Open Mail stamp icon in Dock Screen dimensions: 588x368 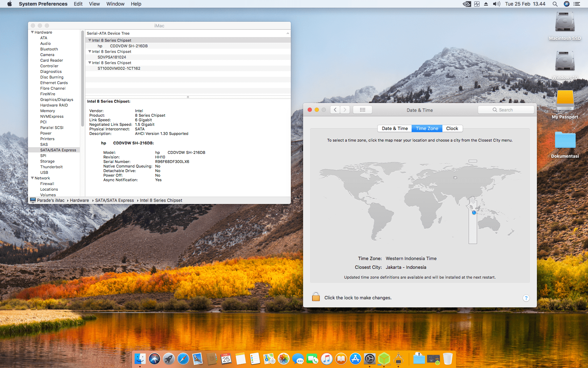(x=197, y=359)
